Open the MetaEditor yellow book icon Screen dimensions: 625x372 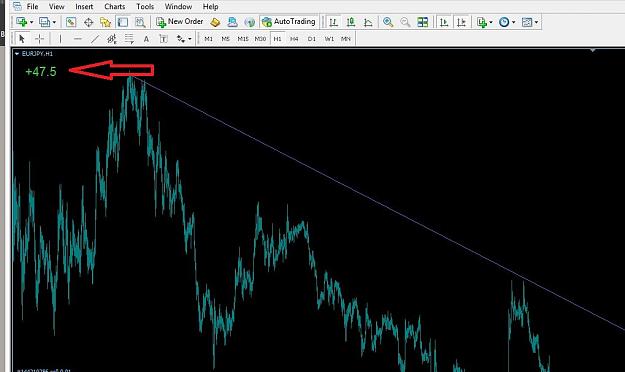(215, 22)
